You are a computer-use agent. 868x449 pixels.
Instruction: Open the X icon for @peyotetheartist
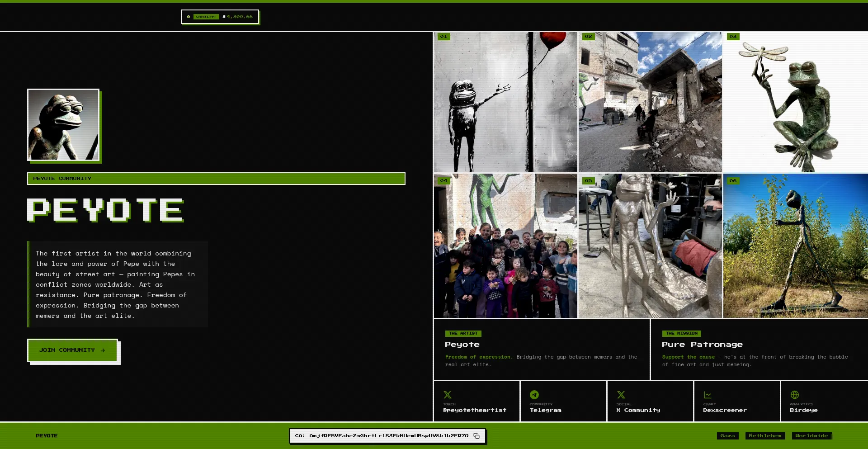click(x=448, y=395)
